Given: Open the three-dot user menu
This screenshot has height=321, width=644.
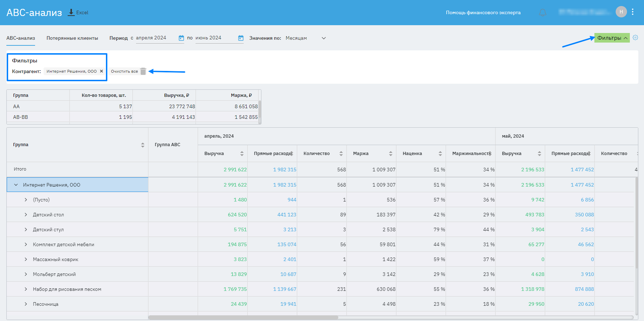Looking at the screenshot, I should 633,12.
